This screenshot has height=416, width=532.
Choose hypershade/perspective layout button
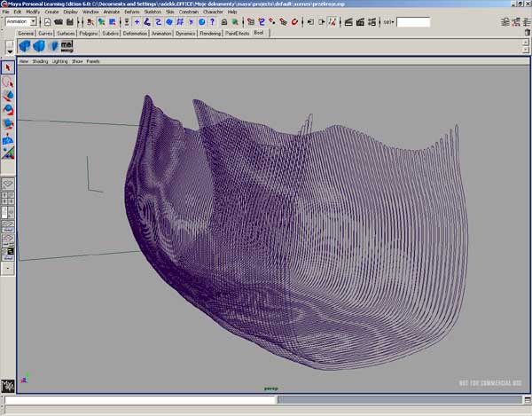(x=8, y=239)
